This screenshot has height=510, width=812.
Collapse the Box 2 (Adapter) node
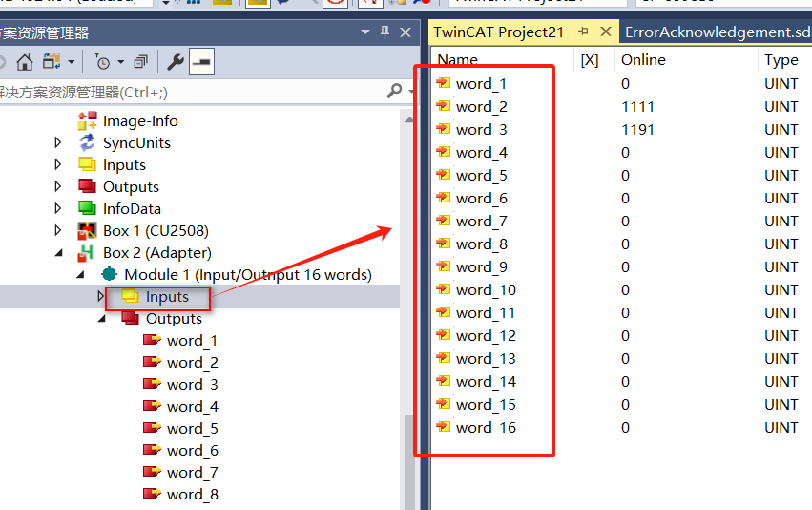pos(59,253)
